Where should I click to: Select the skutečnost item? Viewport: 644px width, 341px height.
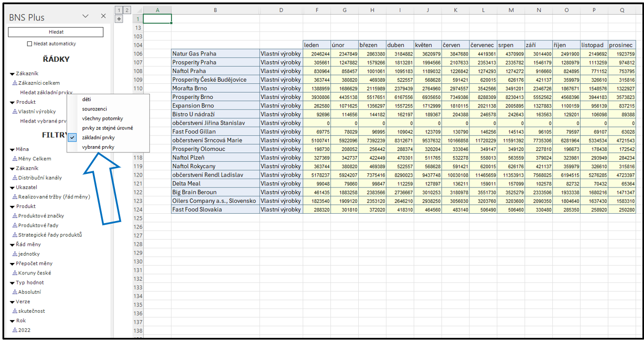pyautogui.click(x=31, y=311)
